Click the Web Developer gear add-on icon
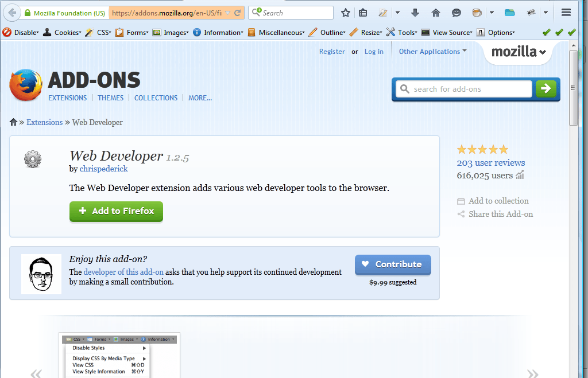 [x=33, y=159]
